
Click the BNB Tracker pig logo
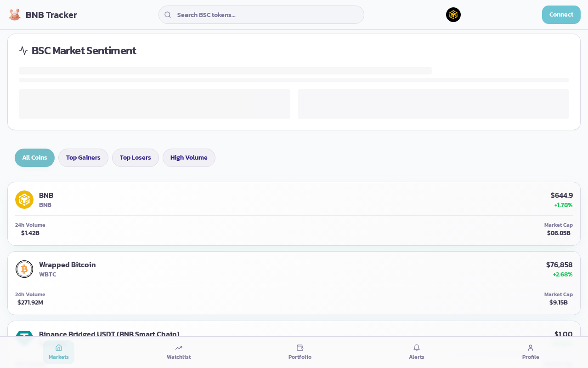[15, 15]
